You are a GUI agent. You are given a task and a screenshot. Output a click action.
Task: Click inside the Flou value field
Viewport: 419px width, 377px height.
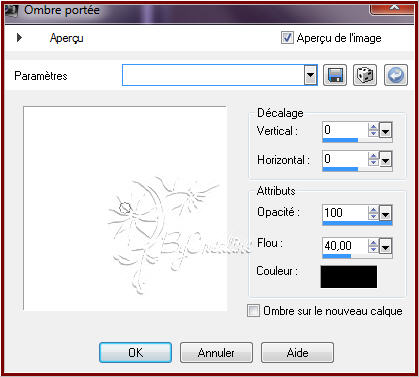tap(345, 246)
